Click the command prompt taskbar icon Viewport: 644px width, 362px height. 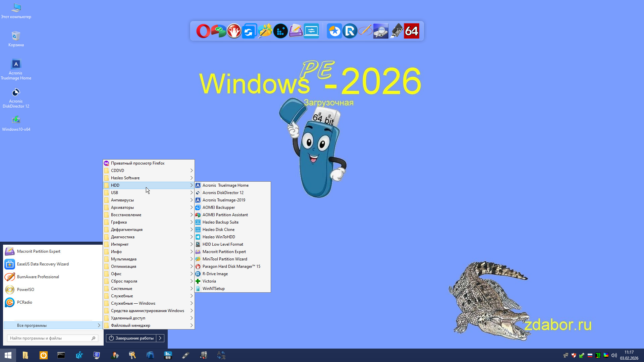[x=61, y=355]
